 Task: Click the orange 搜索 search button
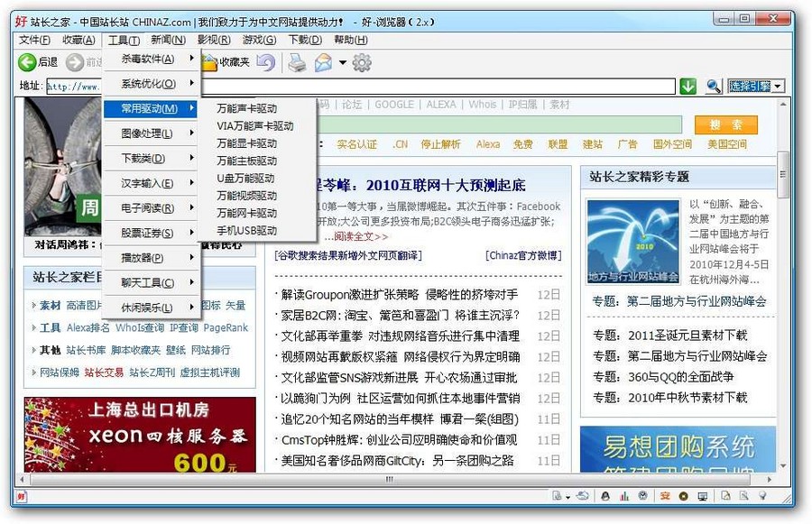[x=726, y=124]
